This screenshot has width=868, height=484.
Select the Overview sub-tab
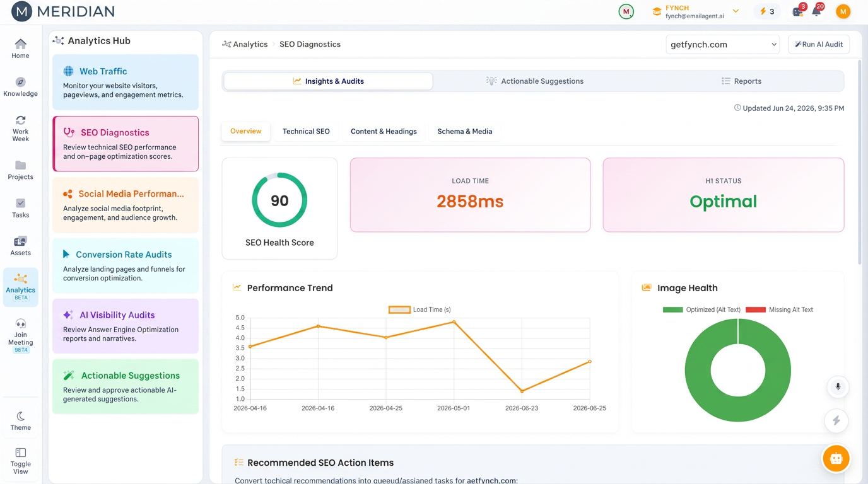coord(246,131)
